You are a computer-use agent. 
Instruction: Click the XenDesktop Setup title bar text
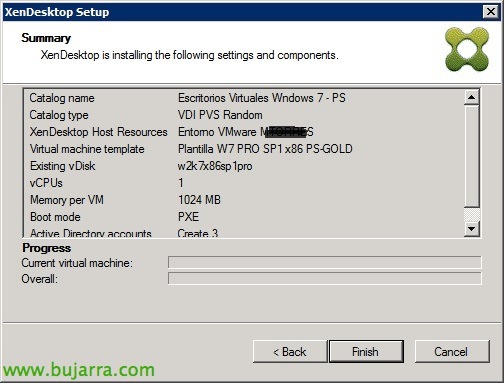click(x=57, y=12)
